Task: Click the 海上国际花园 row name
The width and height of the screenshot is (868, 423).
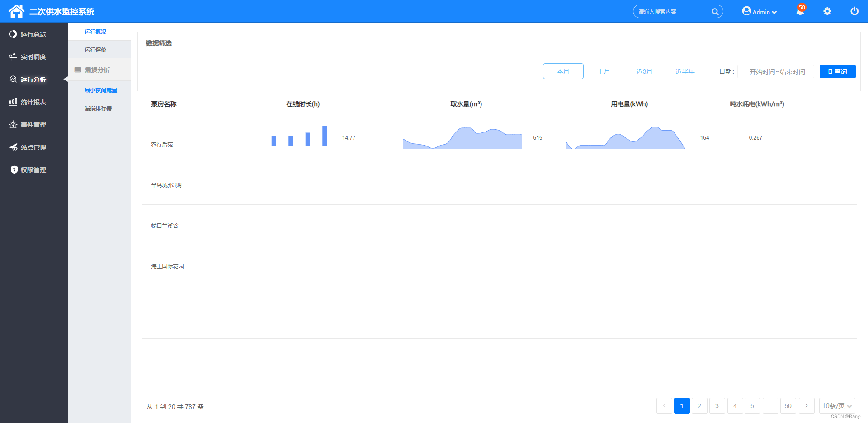Action: click(x=167, y=266)
